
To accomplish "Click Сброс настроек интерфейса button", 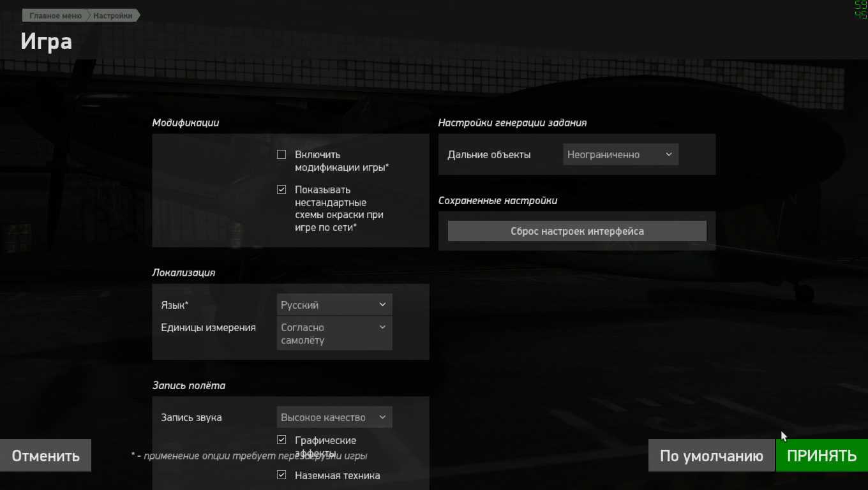I will pos(577,231).
